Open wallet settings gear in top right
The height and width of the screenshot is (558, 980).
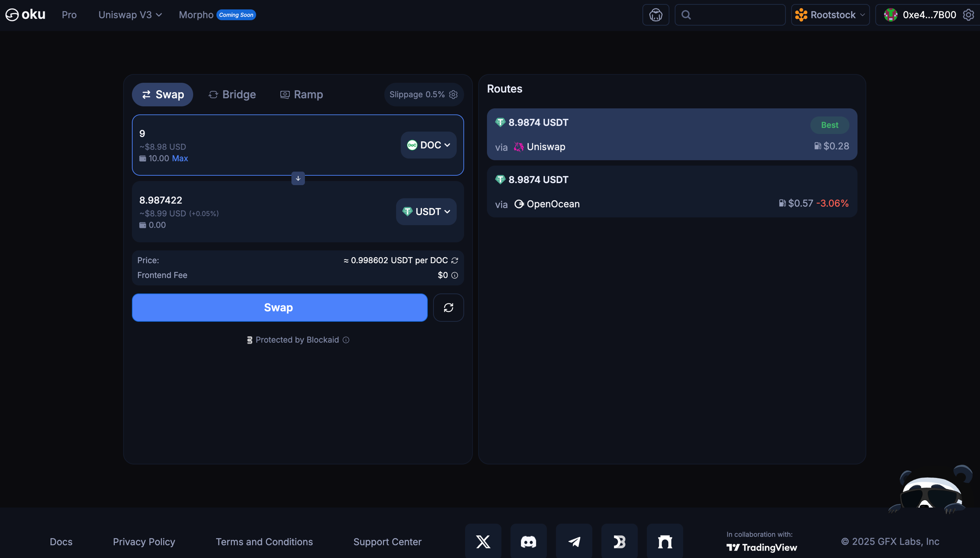[x=968, y=15]
